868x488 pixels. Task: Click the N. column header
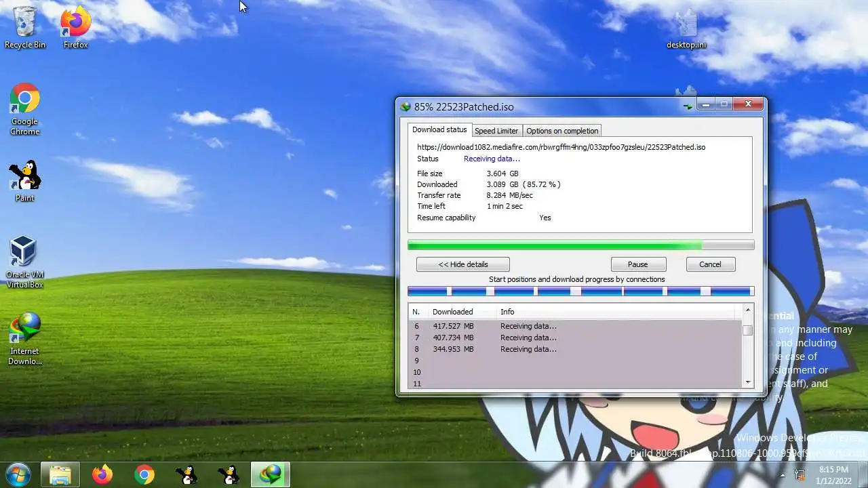418,312
